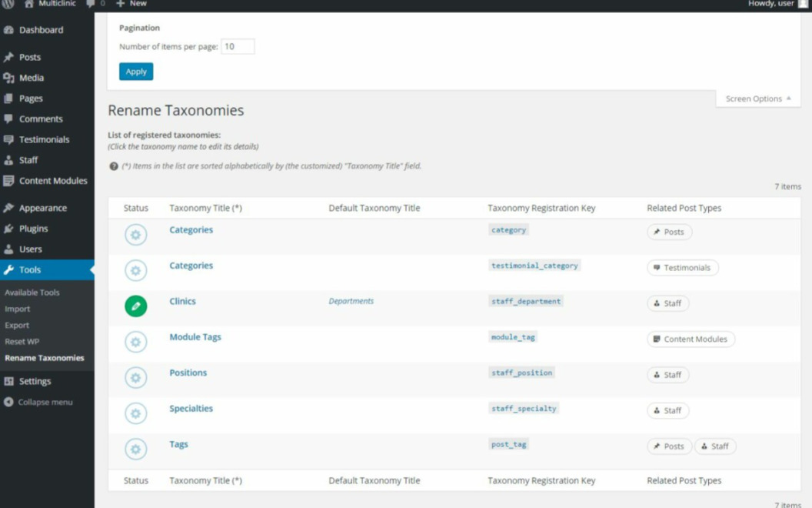Click the Collapse menu arrow icon
Image resolution: width=812 pixels, height=508 pixels.
pos(8,402)
